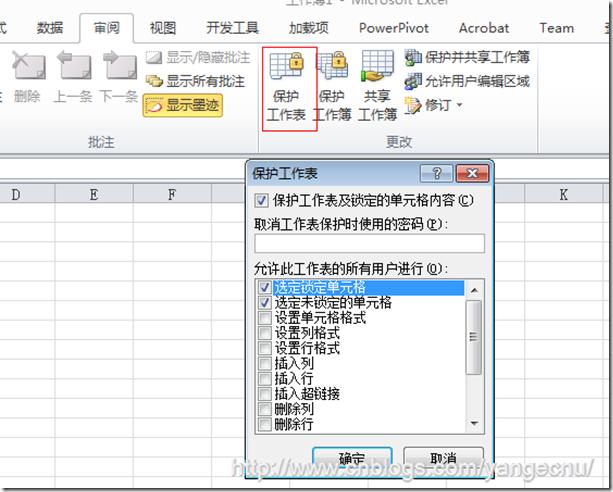The height and width of the screenshot is (492, 613).
Task: Switch to the 数据 ribbon tab
Action: pyautogui.click(x=50, y=28)
